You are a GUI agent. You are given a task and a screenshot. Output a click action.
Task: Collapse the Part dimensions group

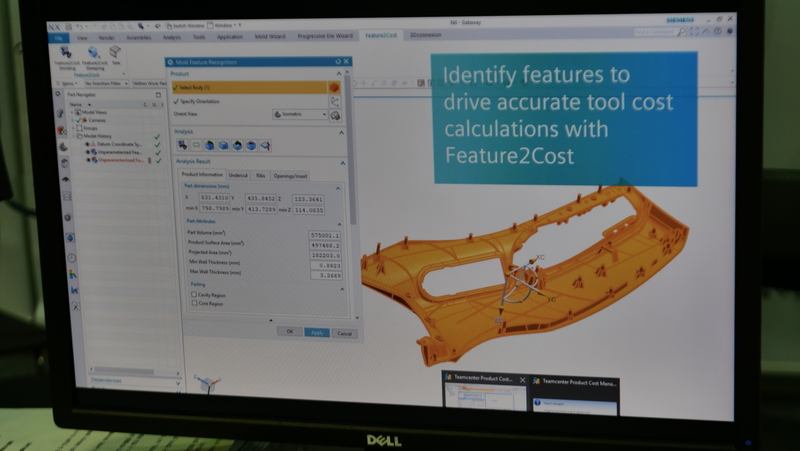pyautogui.click(x=337, y=188)
